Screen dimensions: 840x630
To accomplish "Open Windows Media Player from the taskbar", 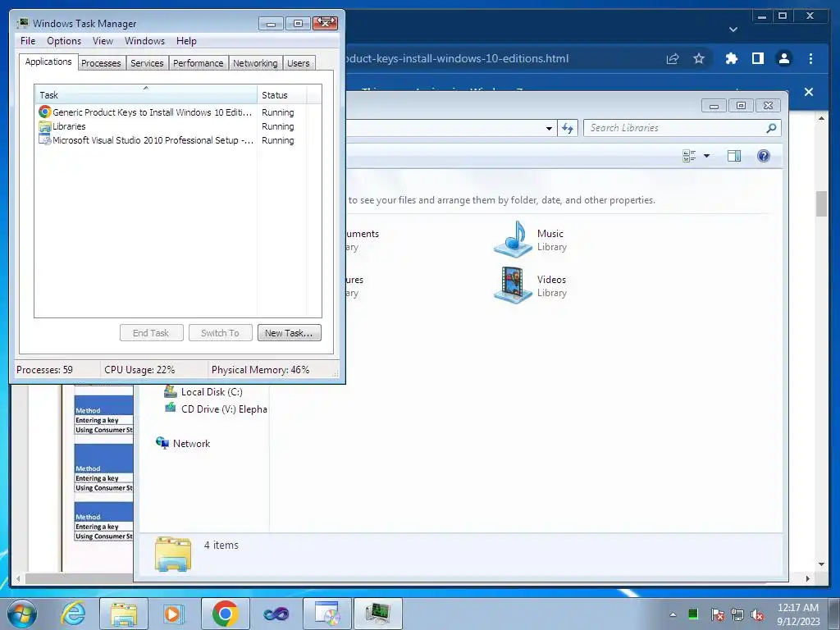I will click(174, 614).
